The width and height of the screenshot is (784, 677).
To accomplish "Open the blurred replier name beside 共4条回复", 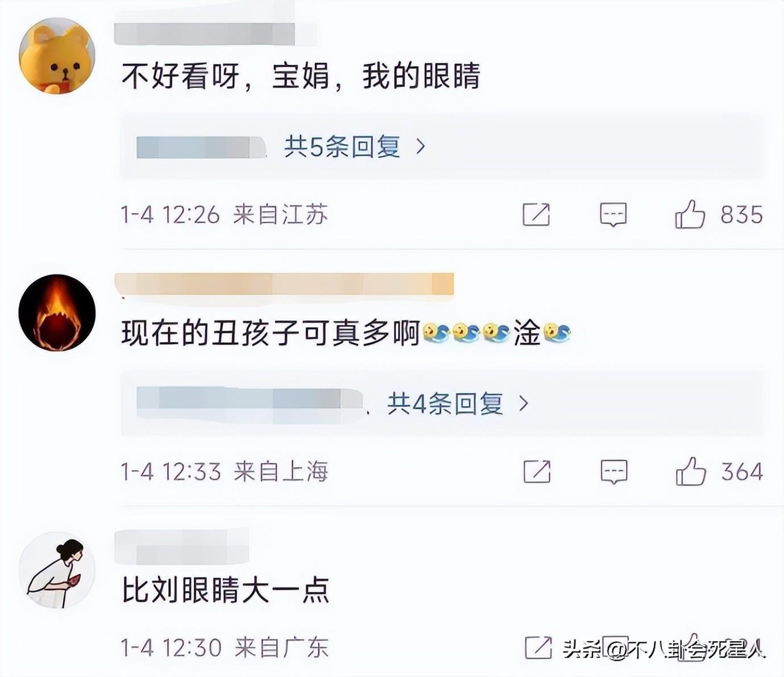I will [x=250, y=404].
